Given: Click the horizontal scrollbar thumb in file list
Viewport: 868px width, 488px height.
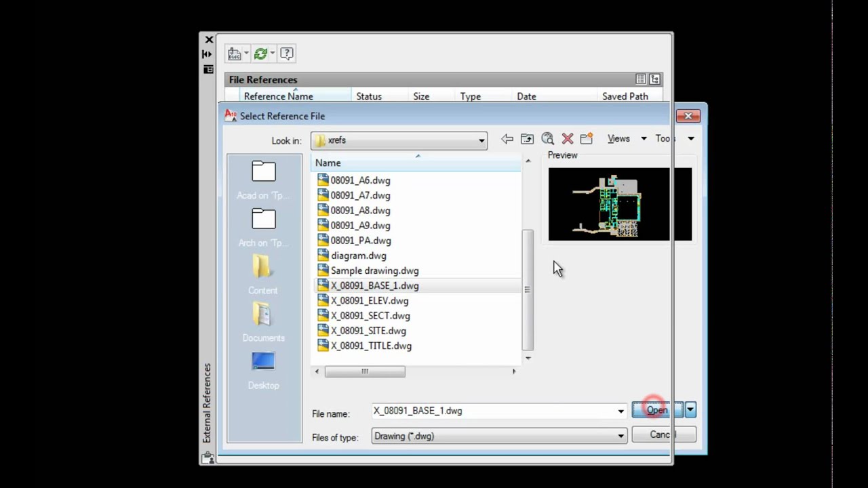Looking at the screenshot, I should 365,371.
